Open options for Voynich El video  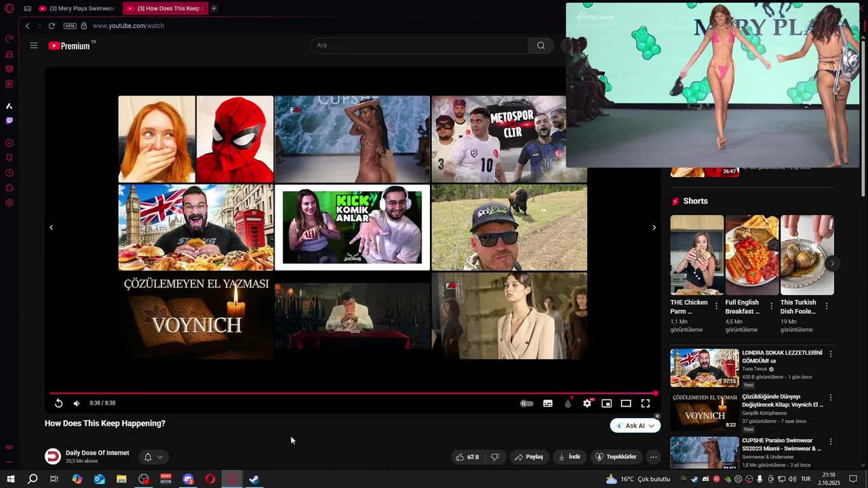click(831, 398)
